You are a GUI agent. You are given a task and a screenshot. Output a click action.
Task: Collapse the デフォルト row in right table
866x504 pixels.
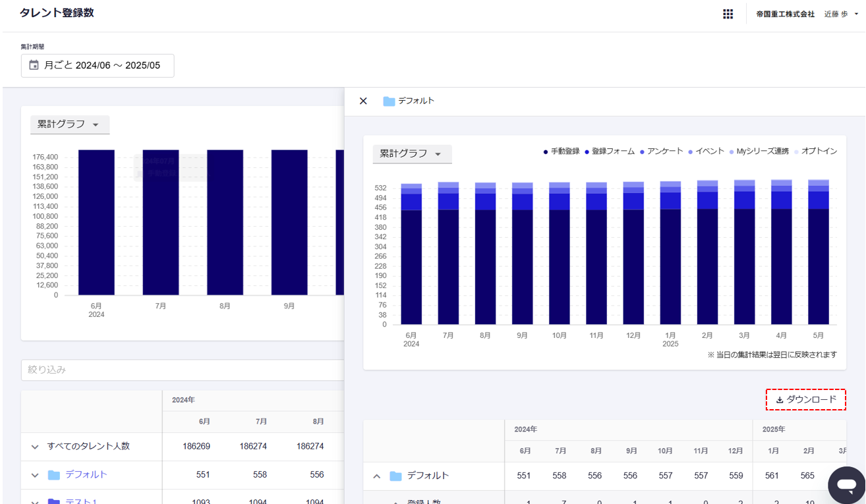tap(377, 476)
